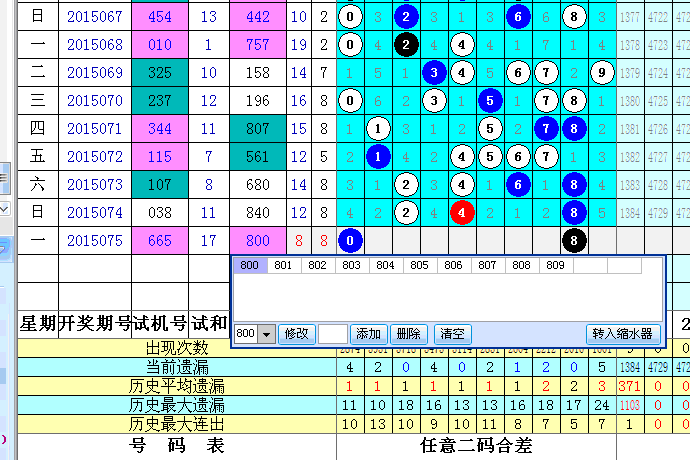The height and width of the screenshot is (460, 690).
Task: Click the 修改 (modify) button
Action: 297,335
